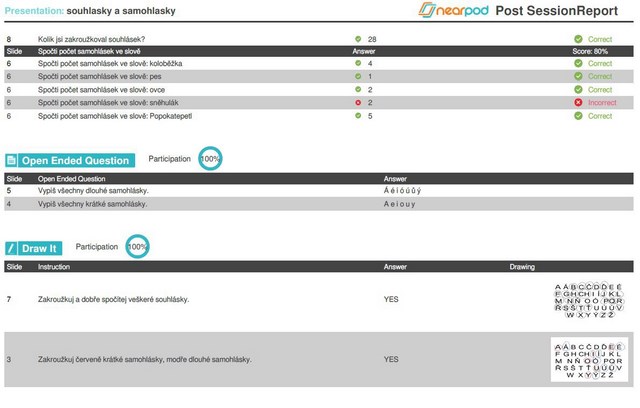Click green check icon beside answer 28

(x=357, y=38)
